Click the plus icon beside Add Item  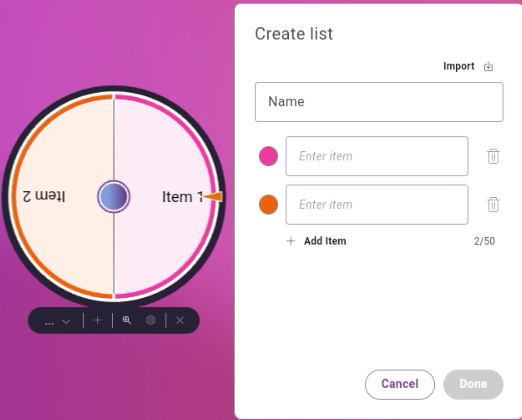coord(291,241)
